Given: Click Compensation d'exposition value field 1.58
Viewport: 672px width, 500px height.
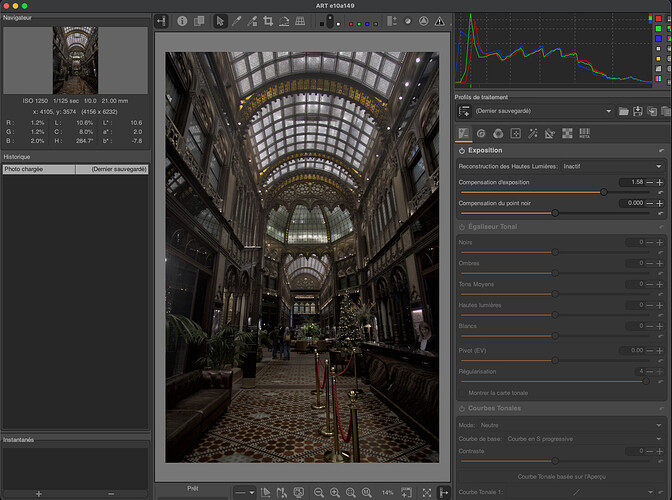Looking at the screenshot, I should click(x=632, y=182).
